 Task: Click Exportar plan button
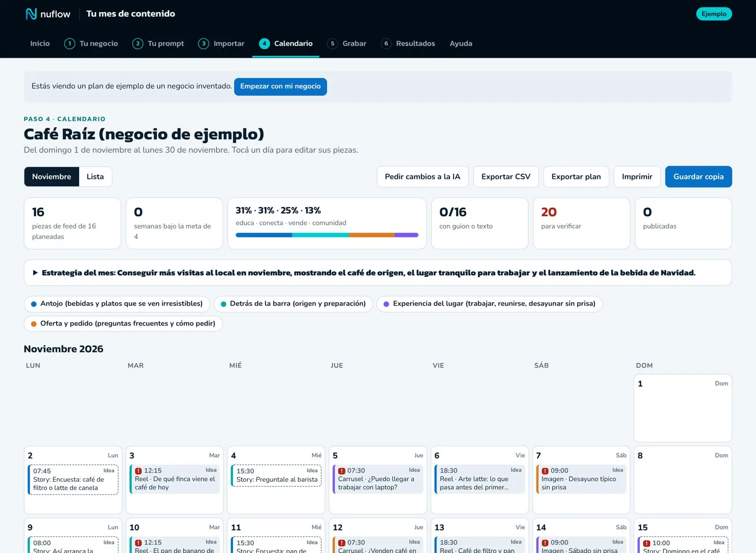pos(576,177)
